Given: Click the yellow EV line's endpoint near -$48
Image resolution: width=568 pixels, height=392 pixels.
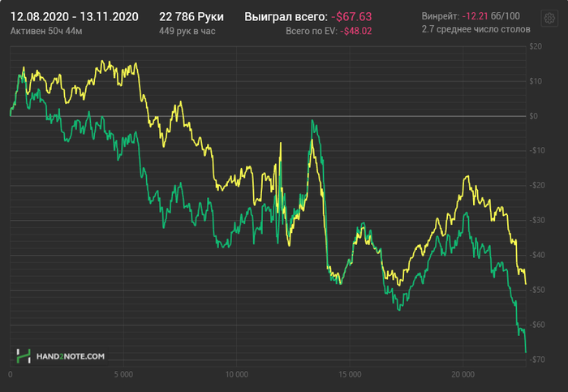Looking at the screenshot, I should coord(526,284).
